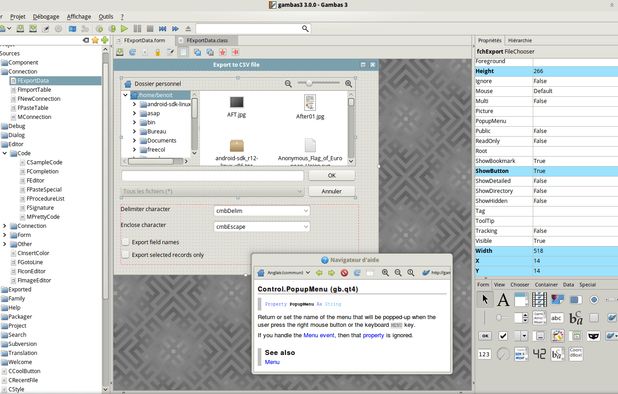
Task: Follow the Menu event link in help
Action: 319,335
